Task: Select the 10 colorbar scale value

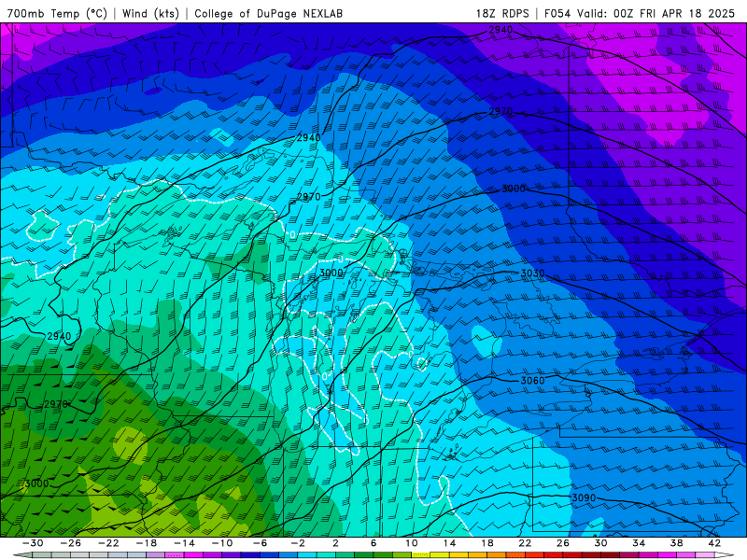Action: tap(412, 543)
